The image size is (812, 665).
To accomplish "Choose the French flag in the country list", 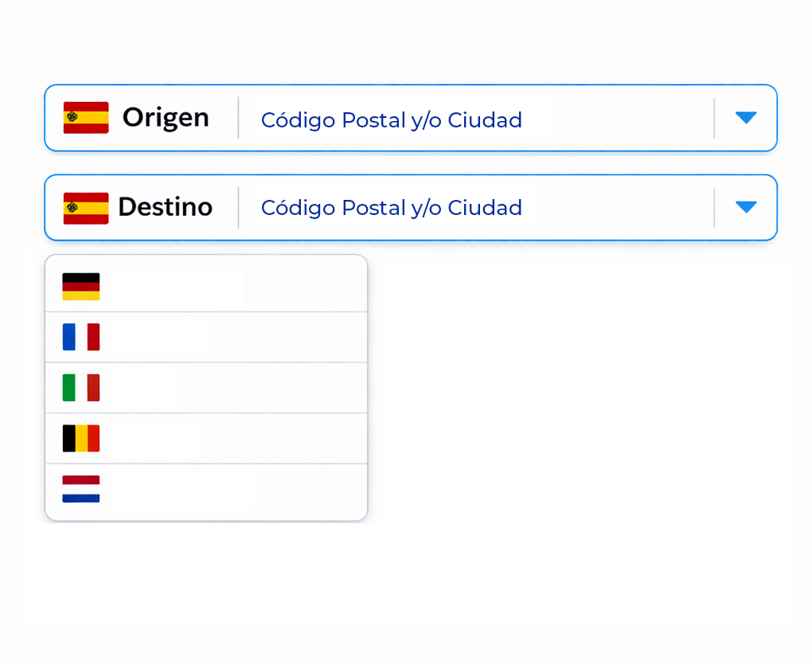I will pos(81,337).
